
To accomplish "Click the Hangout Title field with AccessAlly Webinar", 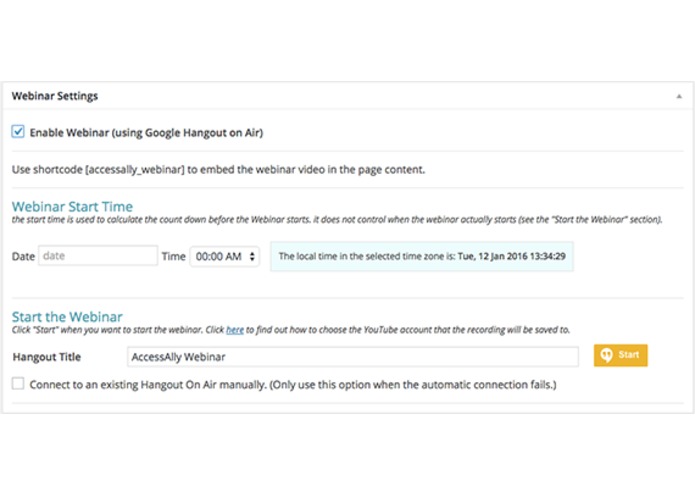I will pos(353,357).
